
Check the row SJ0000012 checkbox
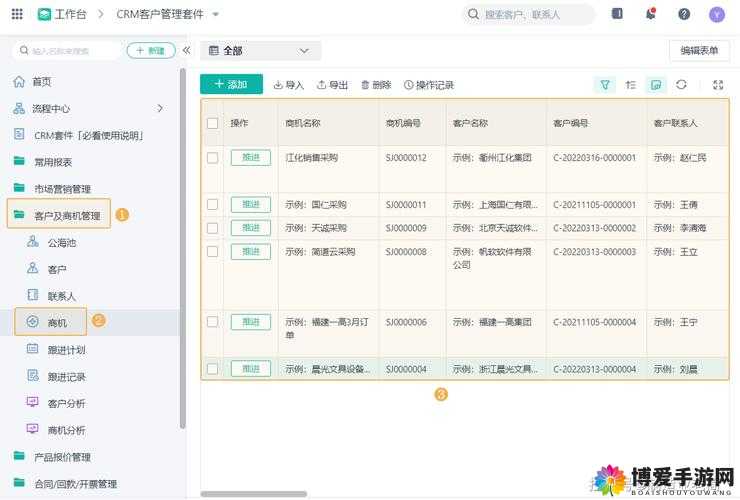pos(212,157)
